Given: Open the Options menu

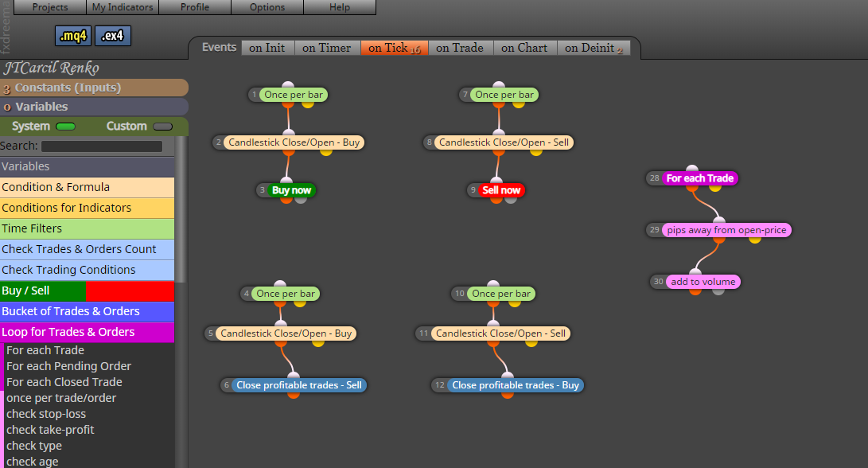Looking at the screenshot, I should pyautogui.click(x=267, y=7).
